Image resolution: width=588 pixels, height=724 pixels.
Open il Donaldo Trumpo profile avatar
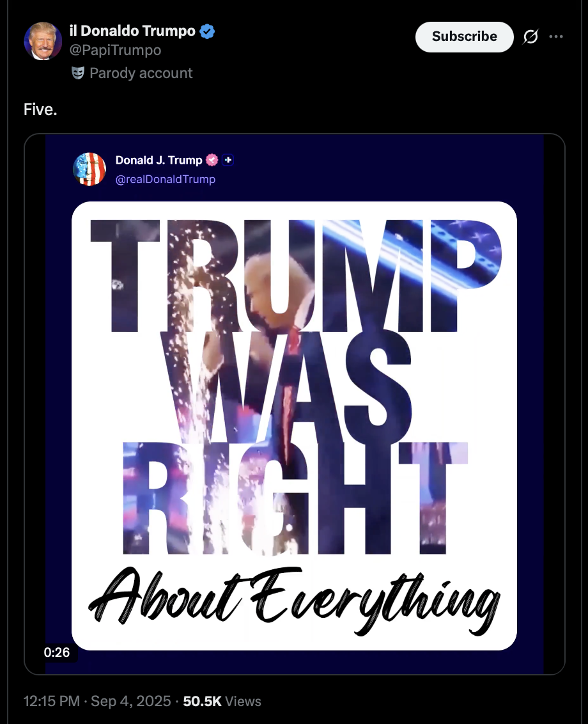point(43,41)
